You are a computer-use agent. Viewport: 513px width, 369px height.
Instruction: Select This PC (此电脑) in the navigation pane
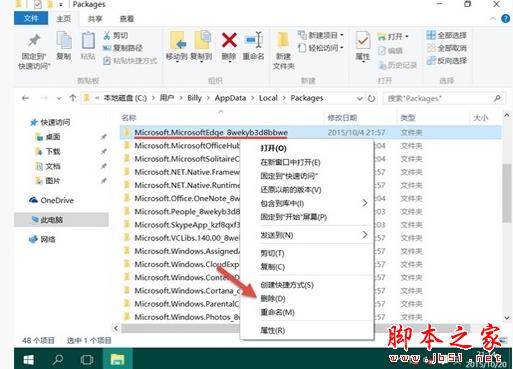(x=61, y=220)
